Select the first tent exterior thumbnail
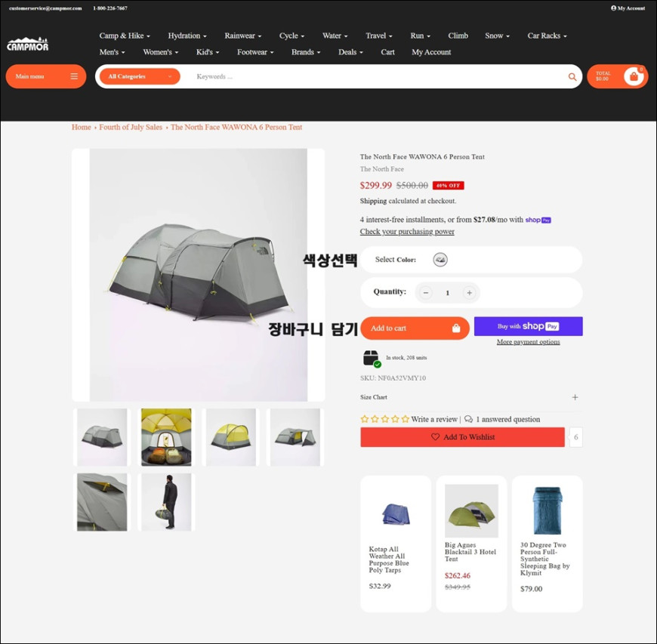 tap(102, 437)
